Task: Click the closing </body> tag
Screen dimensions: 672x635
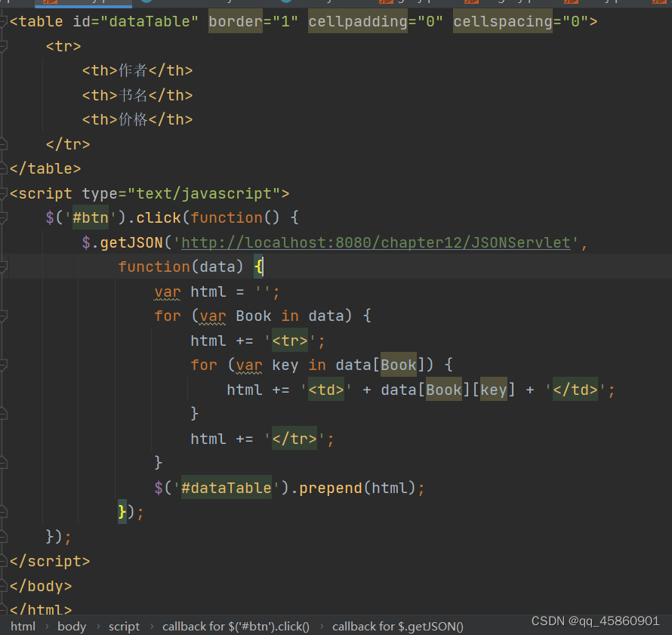Action: [41, 586]
